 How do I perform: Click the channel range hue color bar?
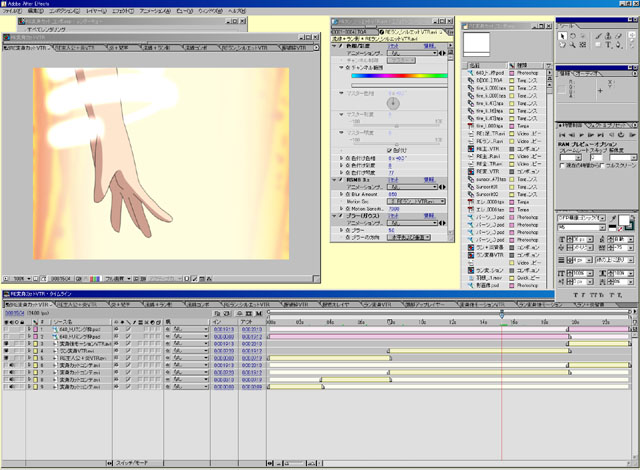click(399, 76)
